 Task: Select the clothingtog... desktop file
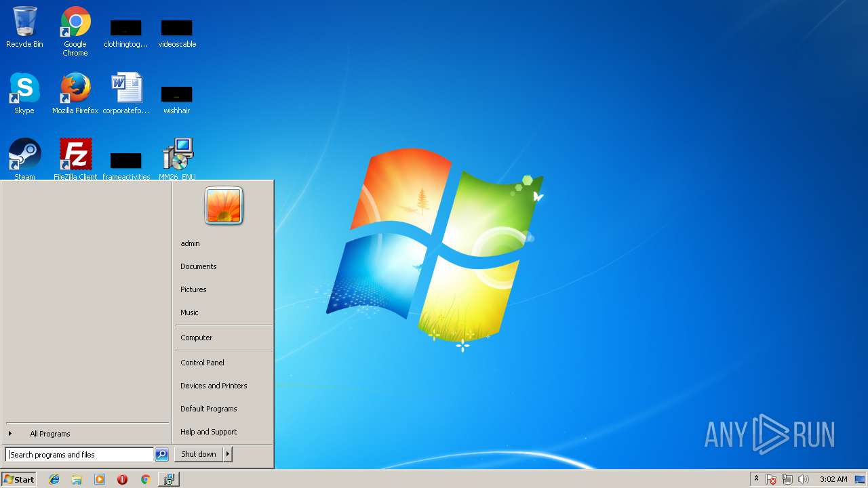coord(126,31)
